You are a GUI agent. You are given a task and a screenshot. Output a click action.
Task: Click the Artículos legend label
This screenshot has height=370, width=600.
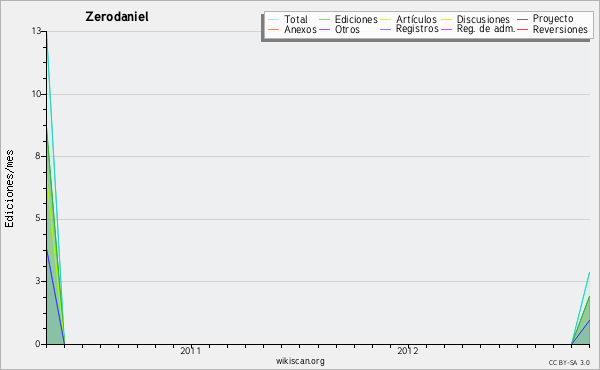(x=416, y=19)
